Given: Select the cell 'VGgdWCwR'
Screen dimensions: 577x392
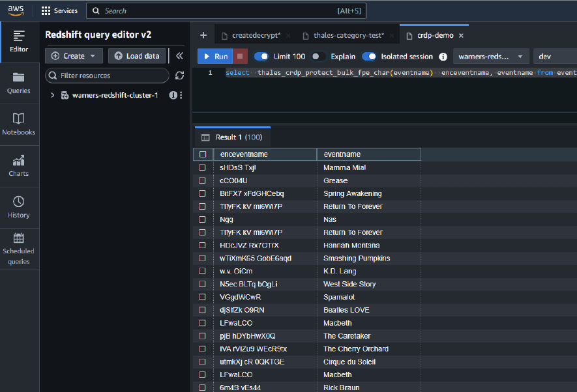Looking at the screenshot, I should click(x=265, y=297).
